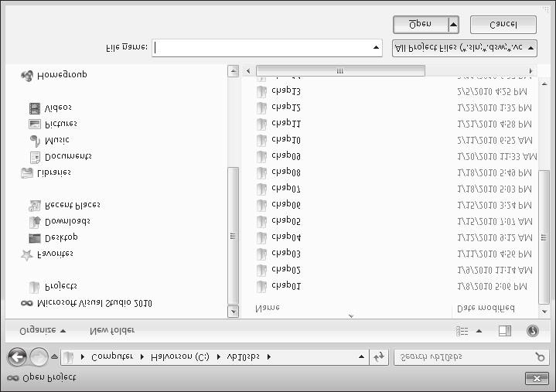Click the file list vertical scrollbar thumb
Image resolution: width=556 pixels, height=392 pixels.
(x=544, y=237)
